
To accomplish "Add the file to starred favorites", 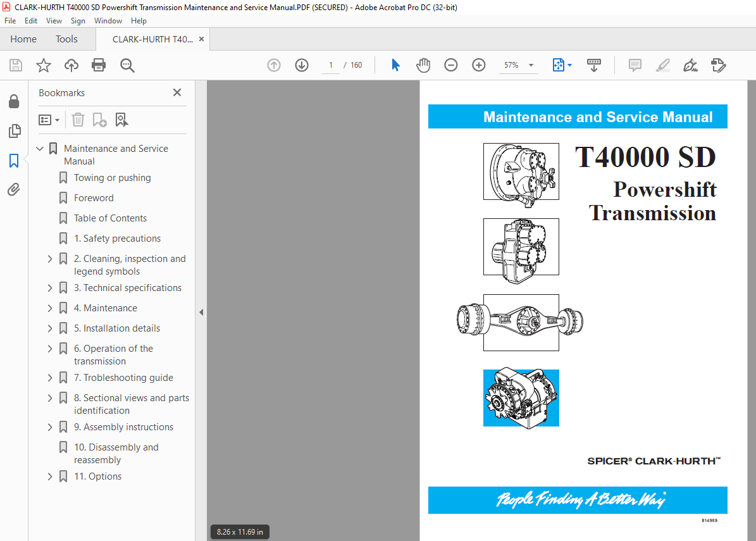I will (x=44, y=65).
